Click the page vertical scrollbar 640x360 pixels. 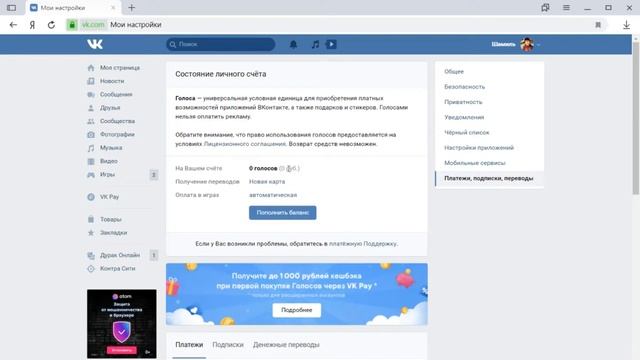click(x=636, y=118)
